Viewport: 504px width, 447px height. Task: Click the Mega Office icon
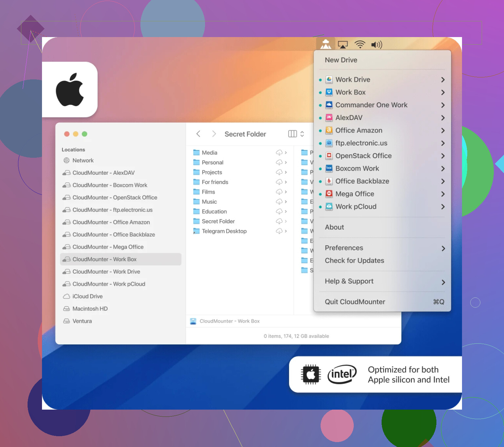tap(329, 194)
